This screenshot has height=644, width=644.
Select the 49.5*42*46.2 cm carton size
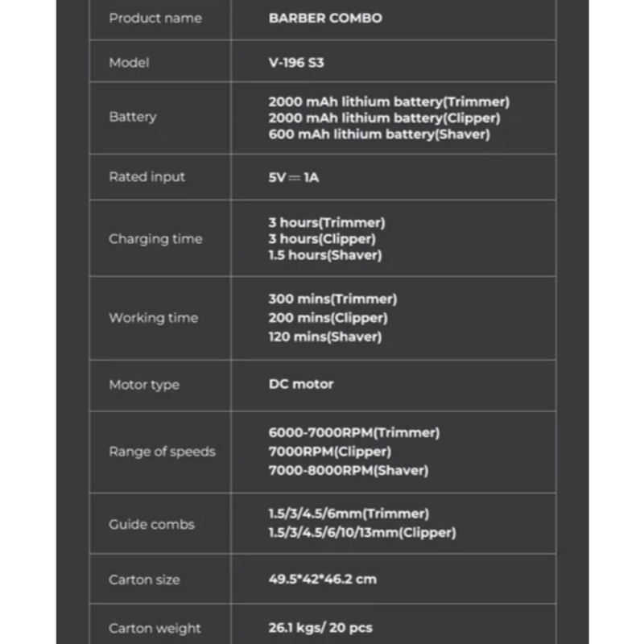(323, 579)
